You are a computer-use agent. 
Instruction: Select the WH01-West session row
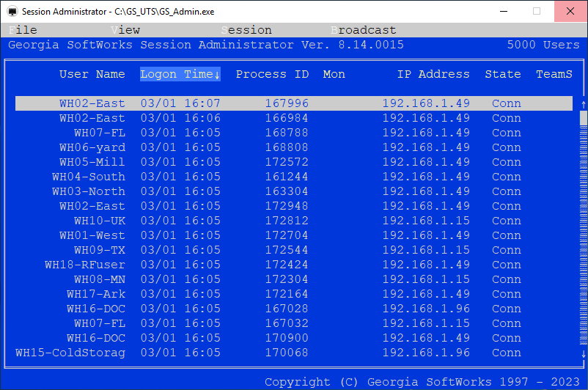[x=294, y=235]
